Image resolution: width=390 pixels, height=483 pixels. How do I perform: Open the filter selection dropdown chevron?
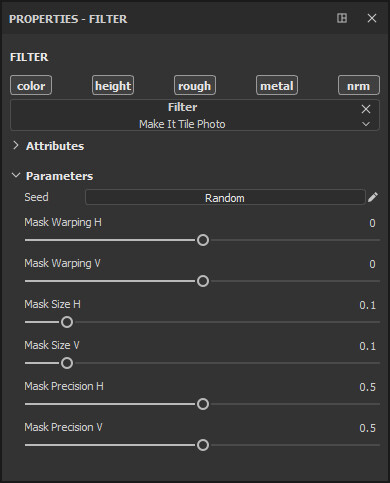366,124
